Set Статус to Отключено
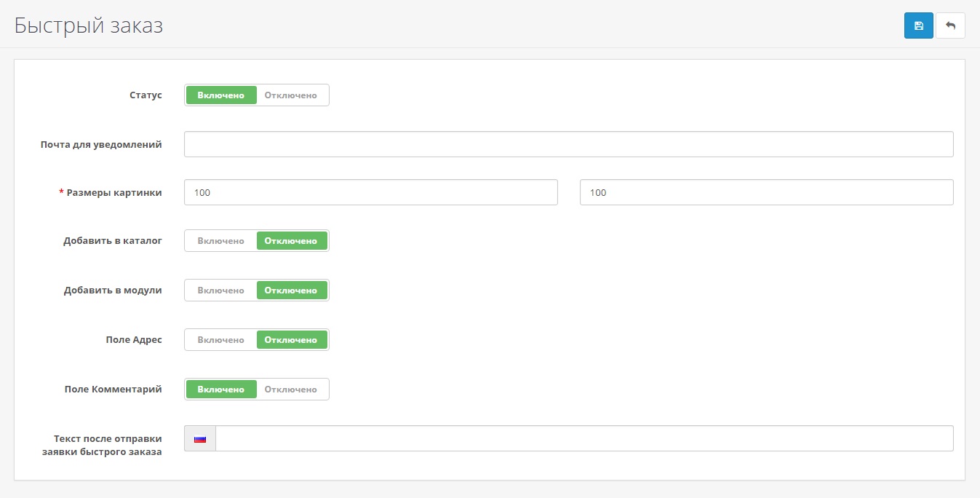This screenshot has height=498, width=980. (291, 95)
